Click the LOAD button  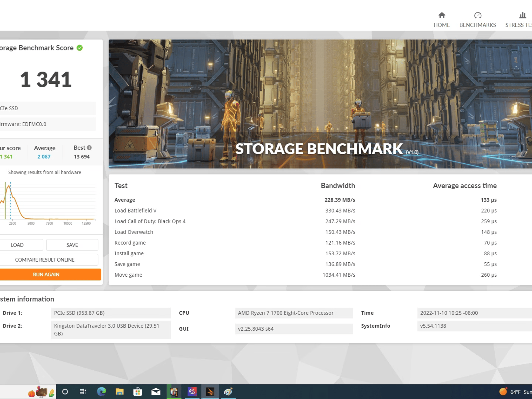tap(21, 245)
